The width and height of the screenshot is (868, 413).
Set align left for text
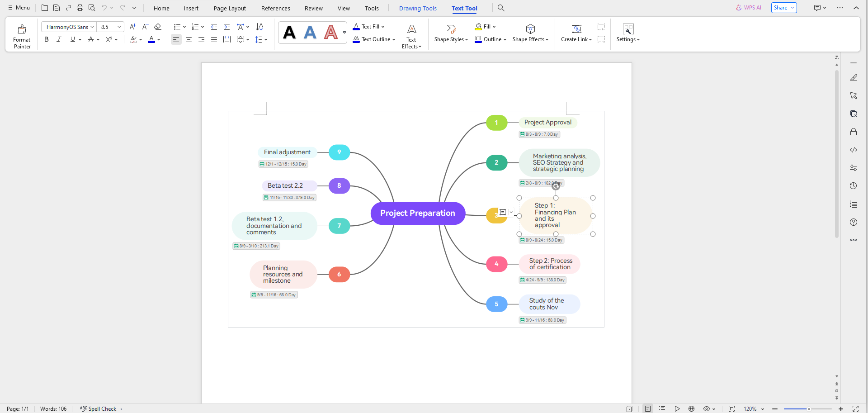tap(176, 40)
